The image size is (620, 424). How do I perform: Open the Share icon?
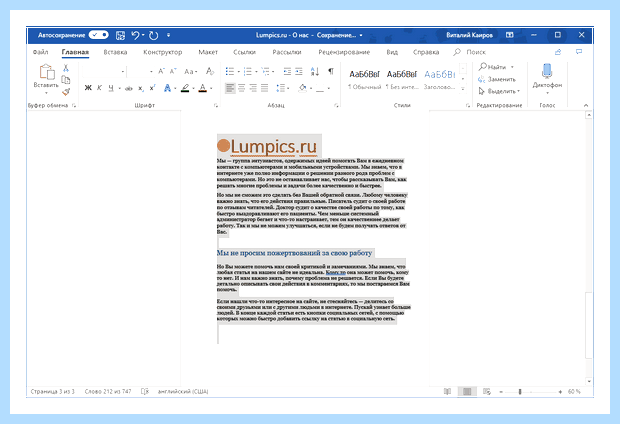[x=558, y=52]
